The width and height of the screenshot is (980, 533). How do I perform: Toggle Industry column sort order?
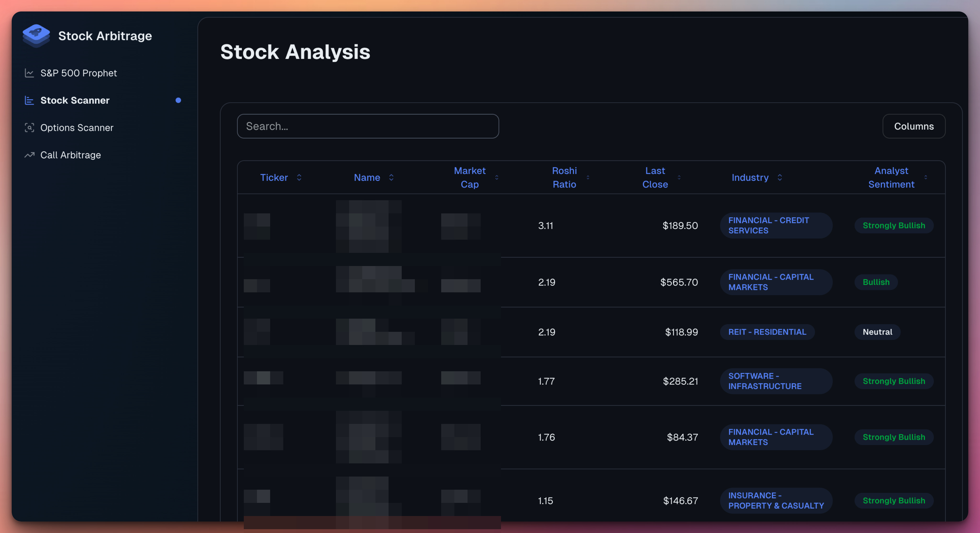point(780,177)
